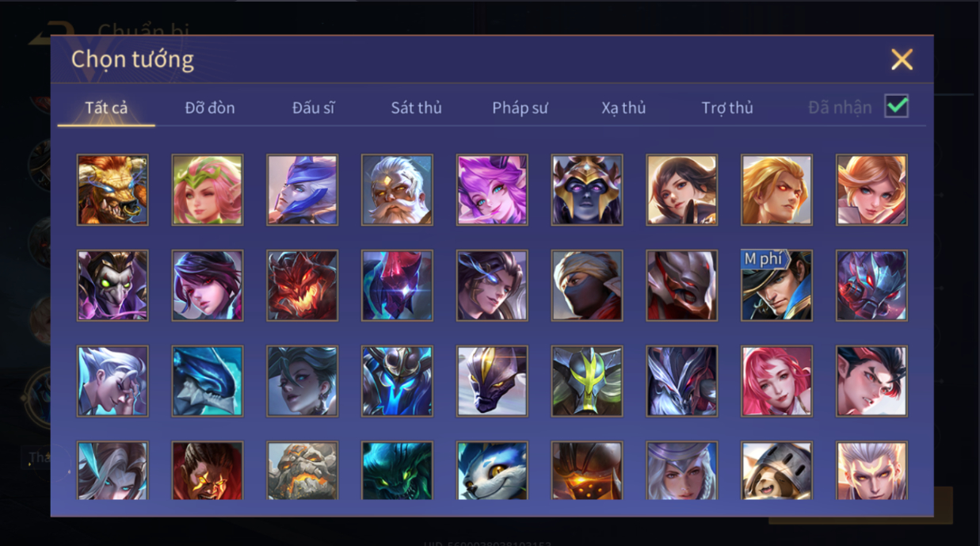Pick the pink-haired elf with green crown
This screenshot has width=980, height=546.
pyautogui.click(x=208, y=190)
